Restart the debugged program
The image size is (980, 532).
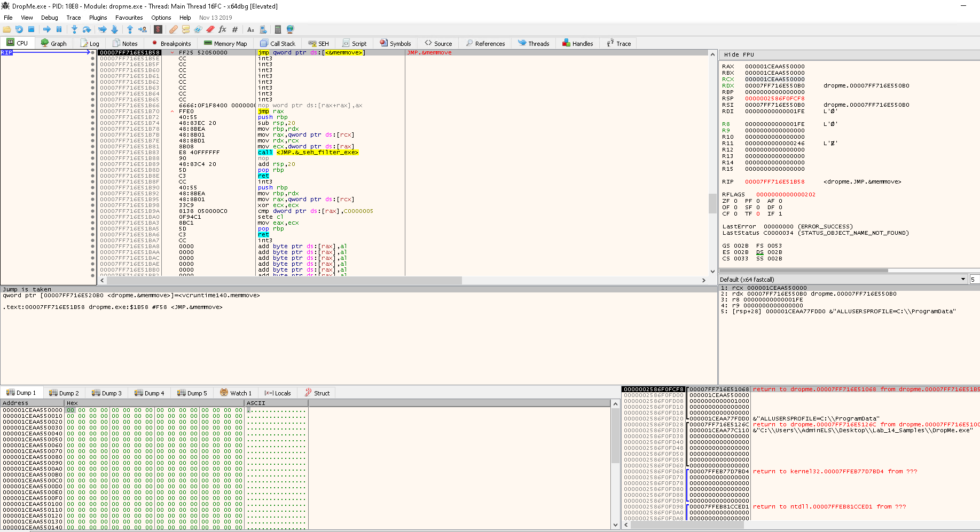[x=19, y=29]
